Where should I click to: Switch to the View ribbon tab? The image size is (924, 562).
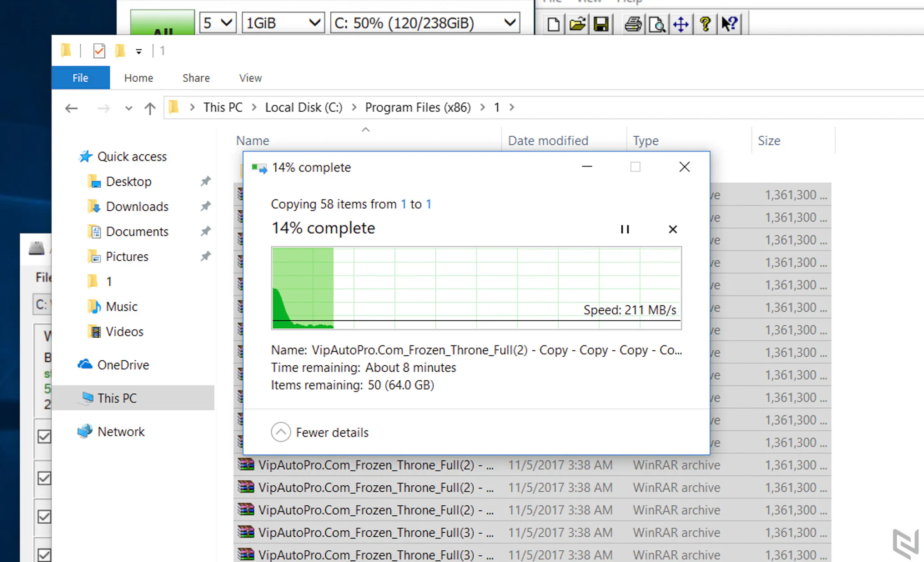click(250, 78)
